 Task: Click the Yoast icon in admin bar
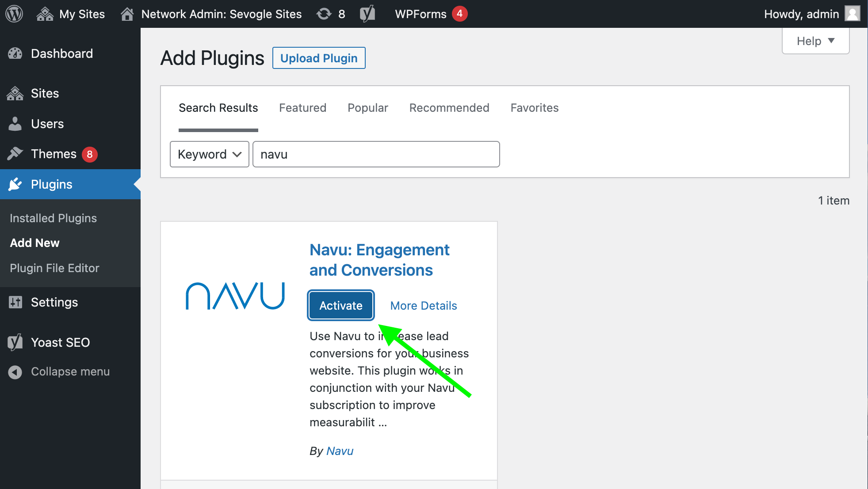coord(367,14)
